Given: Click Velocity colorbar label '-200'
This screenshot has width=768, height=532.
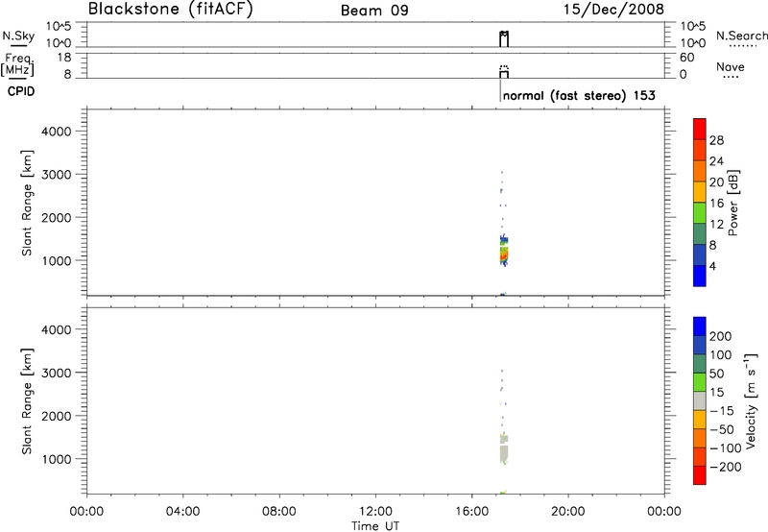Looking at the screenshot, I should (726, 467).
